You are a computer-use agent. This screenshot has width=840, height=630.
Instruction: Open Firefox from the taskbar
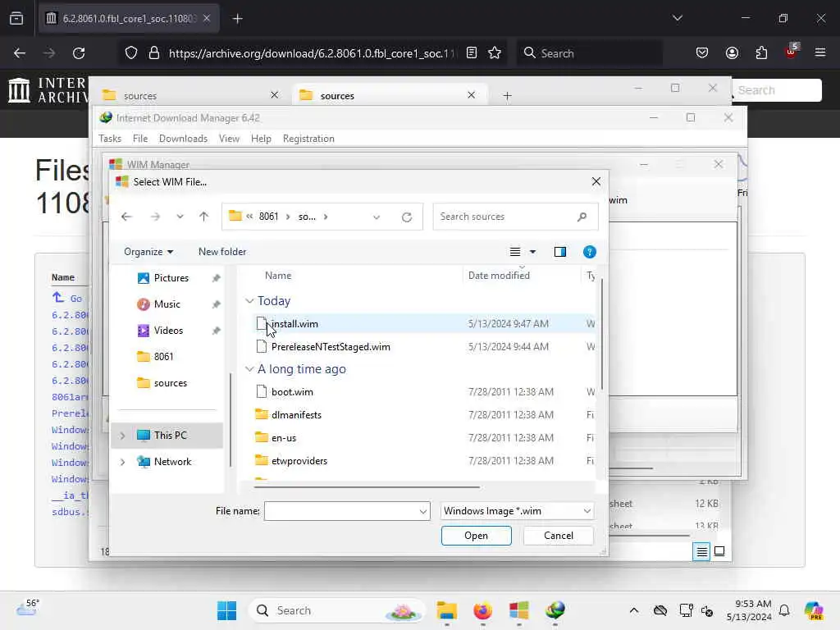click(x=482, y=610)
